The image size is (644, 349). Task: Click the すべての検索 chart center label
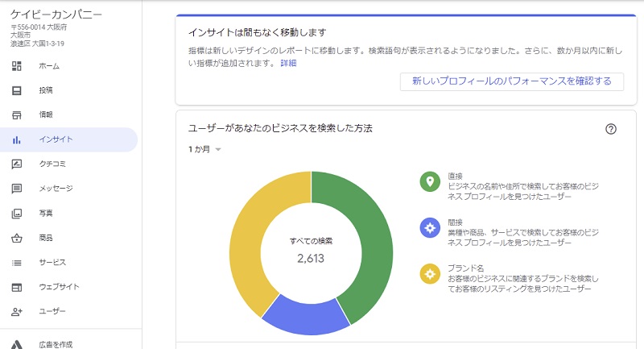tap(311, 241)
